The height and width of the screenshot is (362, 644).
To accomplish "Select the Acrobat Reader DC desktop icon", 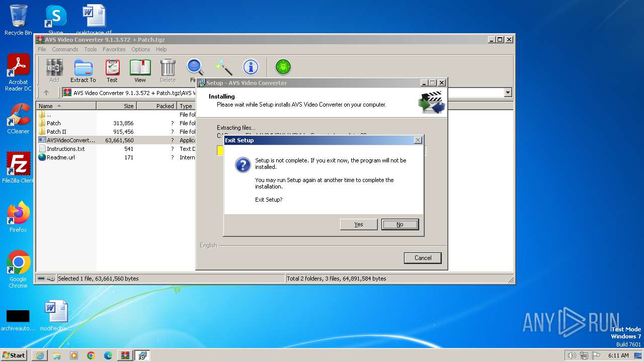I will (x=18, y=72).
